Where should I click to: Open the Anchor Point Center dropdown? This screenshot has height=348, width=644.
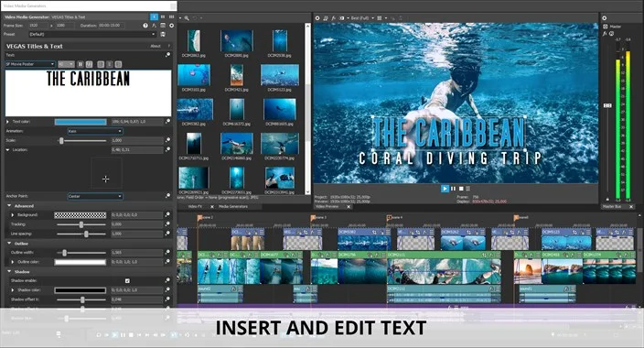pos(95,196)
